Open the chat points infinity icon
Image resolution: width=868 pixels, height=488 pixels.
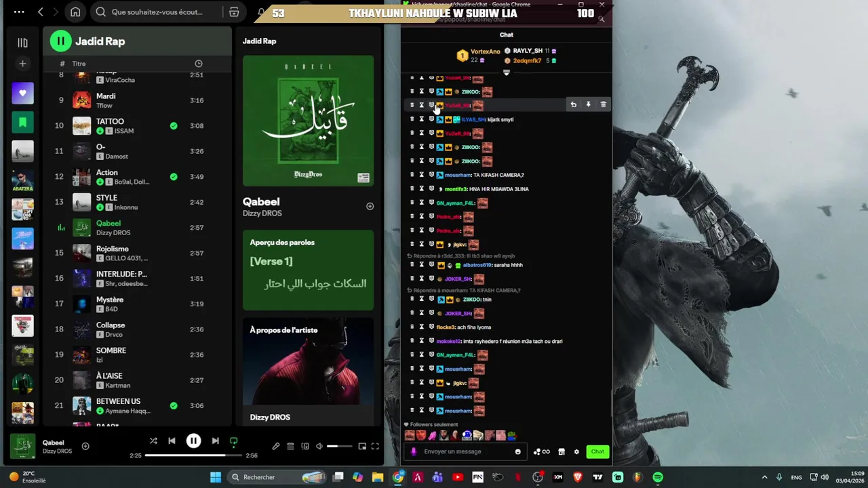[541, 451]
